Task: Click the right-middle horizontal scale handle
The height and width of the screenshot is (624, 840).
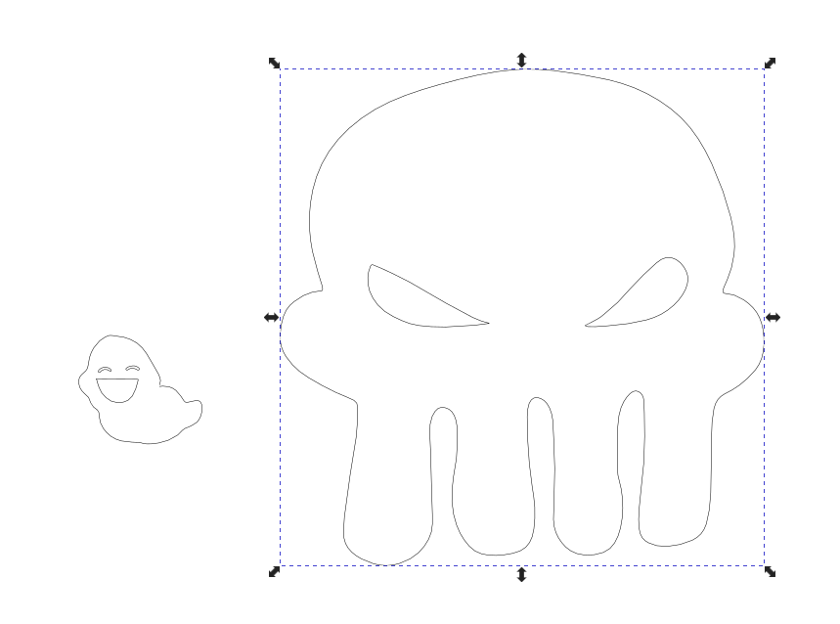Action: (773, 317)
